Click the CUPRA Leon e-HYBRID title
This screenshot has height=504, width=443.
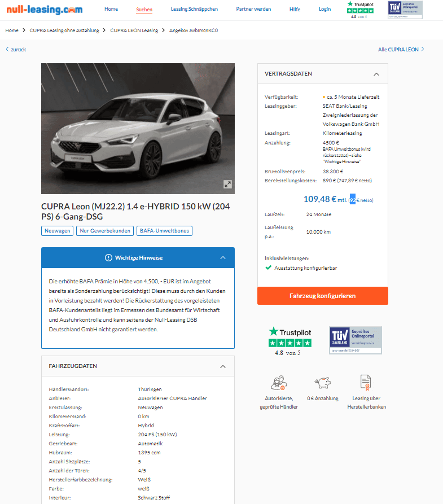(x=135, y=211)
